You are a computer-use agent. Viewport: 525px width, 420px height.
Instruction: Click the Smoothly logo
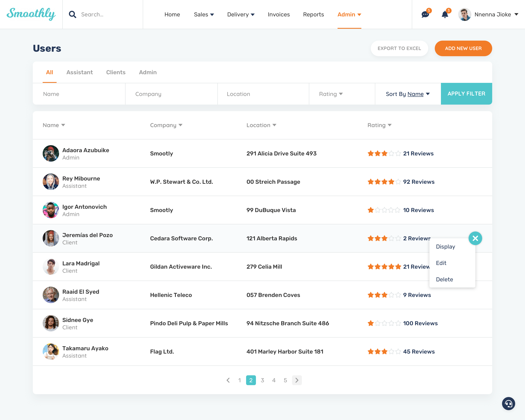click(31, 14)
